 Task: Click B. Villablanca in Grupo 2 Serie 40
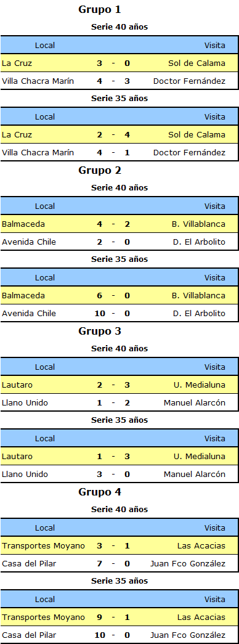tap(198, 224)
